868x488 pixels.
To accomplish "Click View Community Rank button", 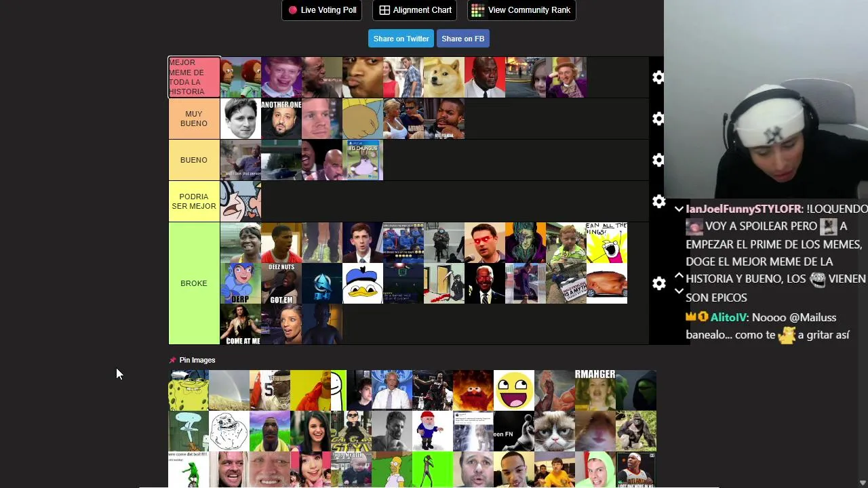I will pos(521,10).
